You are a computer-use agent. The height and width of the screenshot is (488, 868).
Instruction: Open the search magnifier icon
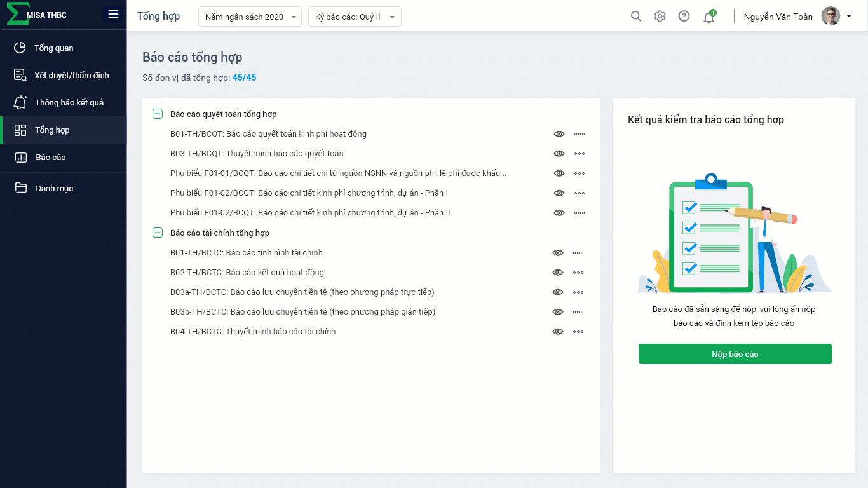point(635,17)
